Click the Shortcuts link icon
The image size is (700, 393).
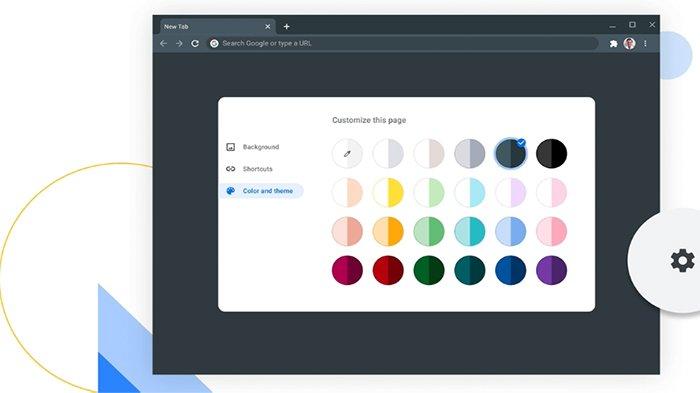coord(230,169)
